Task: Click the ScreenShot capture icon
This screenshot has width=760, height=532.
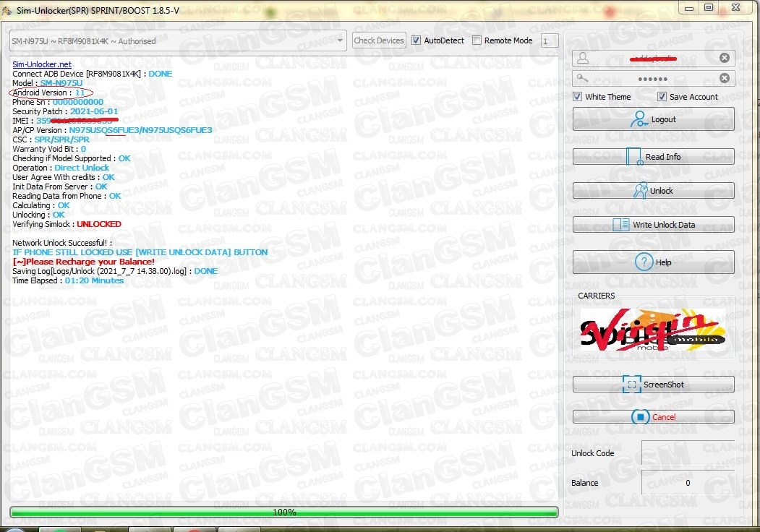Action: click(631, 385)
